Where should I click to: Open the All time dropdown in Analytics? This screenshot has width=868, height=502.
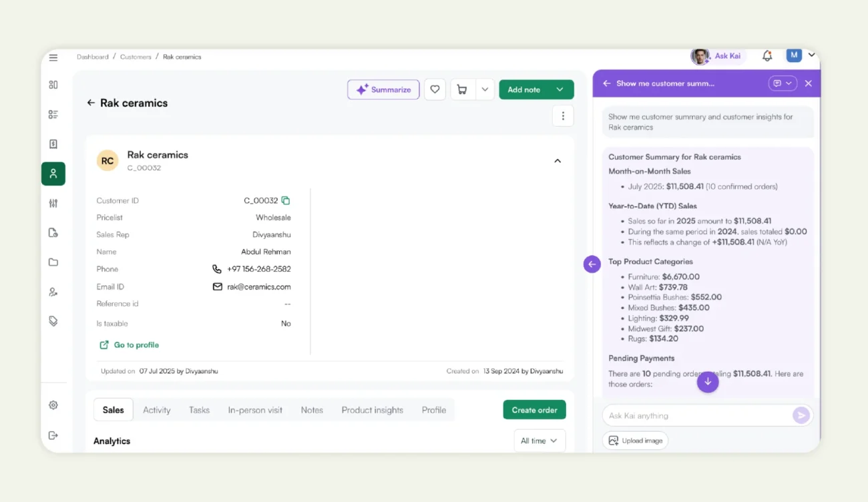(539, 441)
